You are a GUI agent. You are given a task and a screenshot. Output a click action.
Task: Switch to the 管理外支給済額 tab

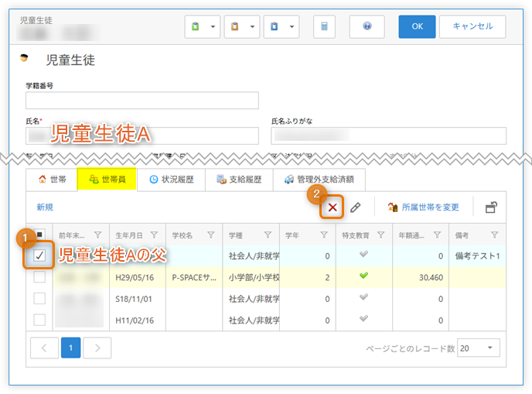(x=319, y=180)
